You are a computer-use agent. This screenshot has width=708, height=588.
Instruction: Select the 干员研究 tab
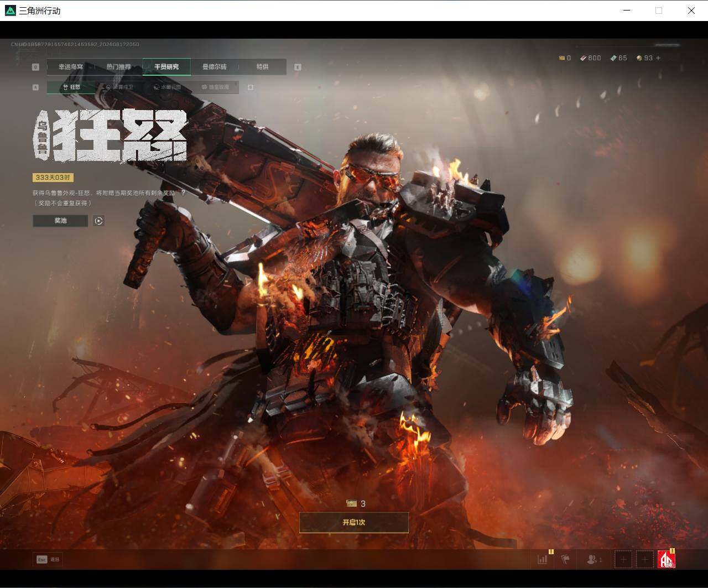(x=166, y=67)
